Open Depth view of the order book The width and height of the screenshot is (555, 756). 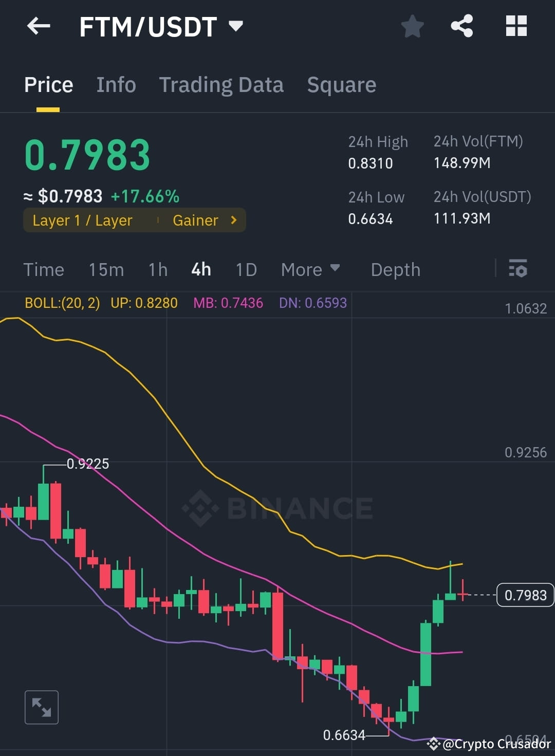click(x=395, y=269)
